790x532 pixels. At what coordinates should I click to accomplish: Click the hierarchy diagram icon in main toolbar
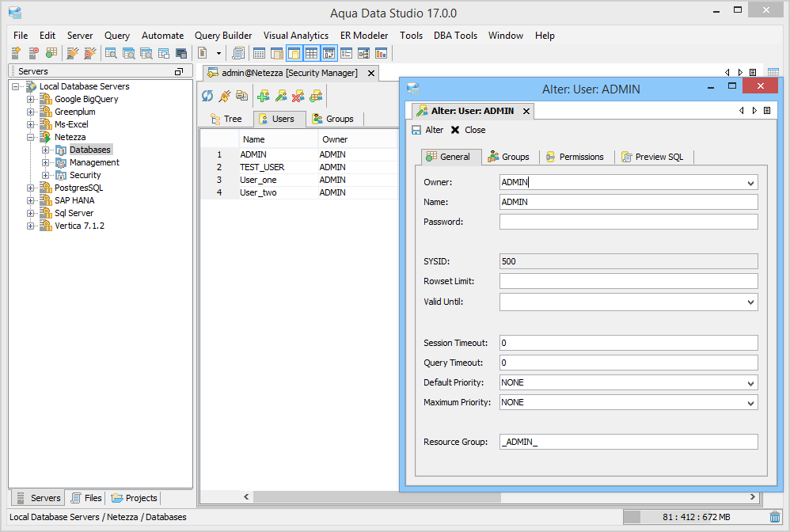[x=364, y=53]
